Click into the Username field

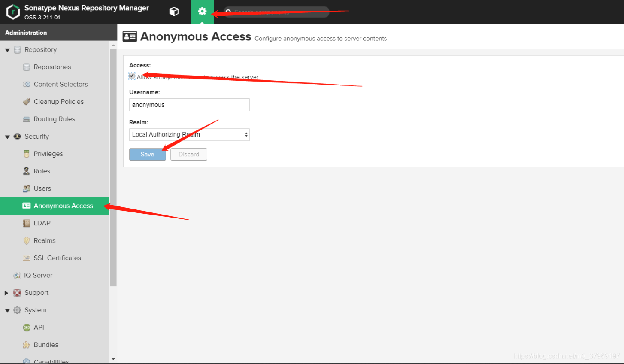coord(189,105)
